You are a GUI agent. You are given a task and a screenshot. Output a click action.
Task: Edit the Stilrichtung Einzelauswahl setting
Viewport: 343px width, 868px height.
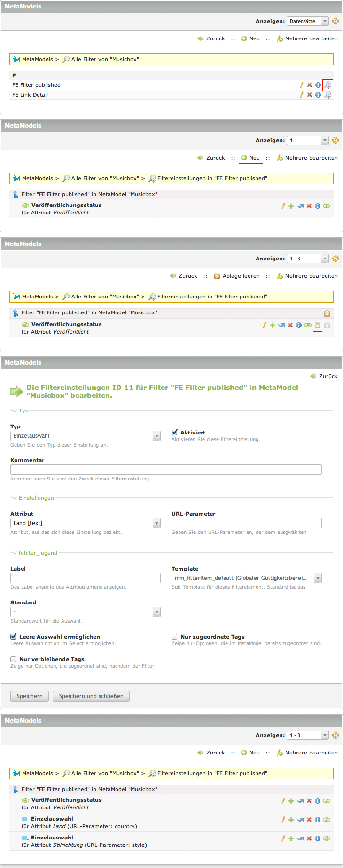[x=283, y=838]
